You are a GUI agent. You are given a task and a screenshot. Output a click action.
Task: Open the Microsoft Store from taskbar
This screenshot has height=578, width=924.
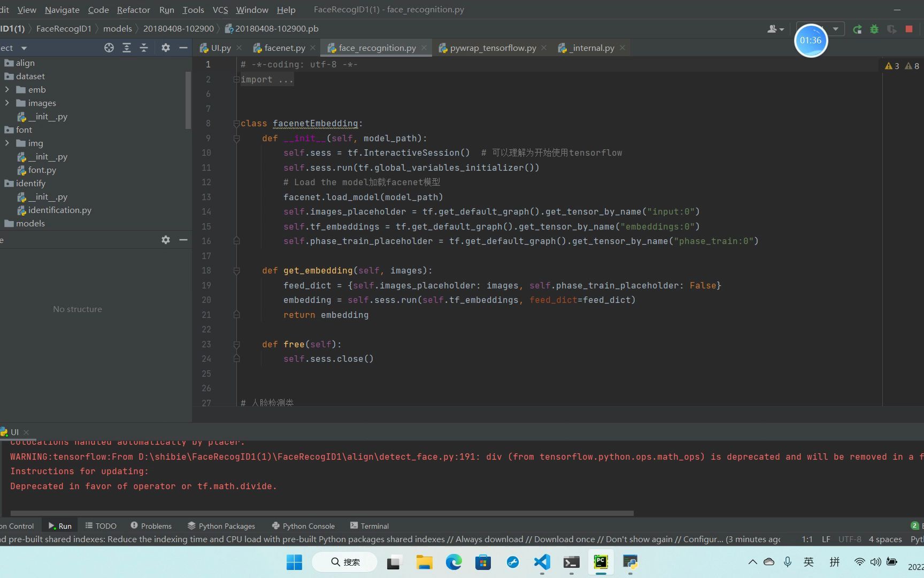pyautogui.click(x=483, y=562)
